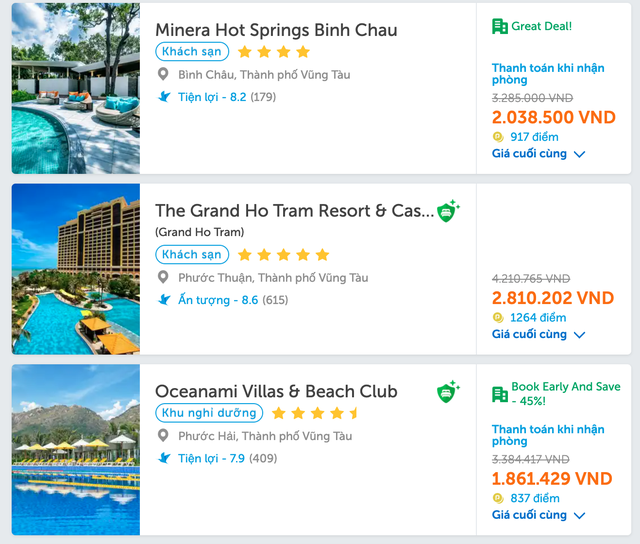
Task: Click Book Early And Save promotion icon
Action: [x=500, y=394]
